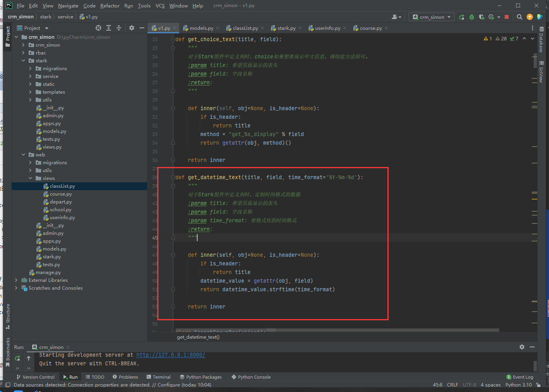Screen dimensions: 549x392
Task: Click the Debug bug icon in toolbar
Action: pos(472,17)
